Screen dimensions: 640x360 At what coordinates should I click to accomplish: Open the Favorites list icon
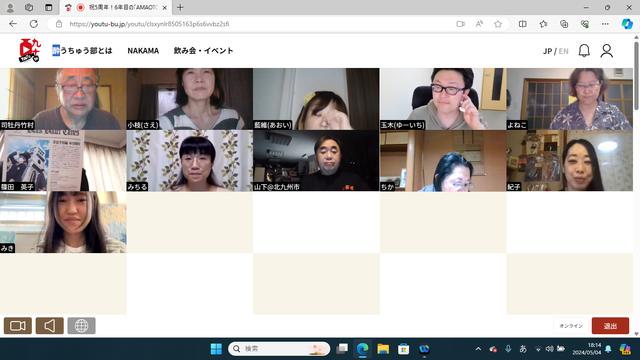pyautogui.click(x=543, y=24)
